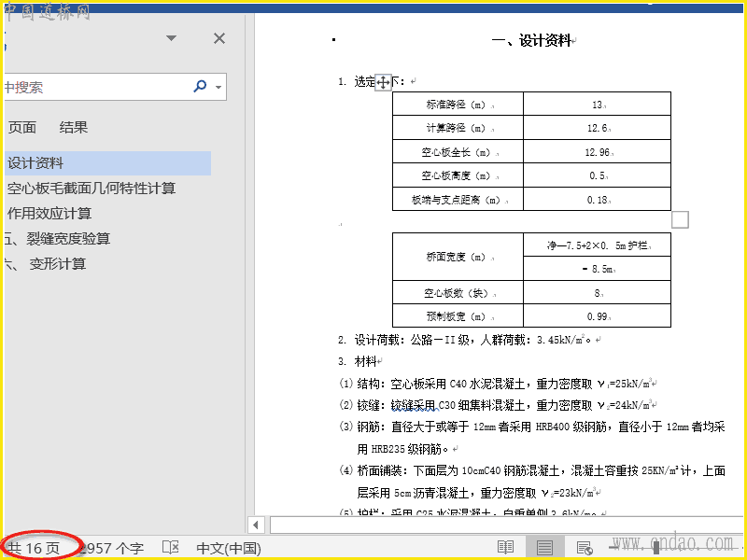
Task: Click table cell value 13
Action: [x=598, y=104]
